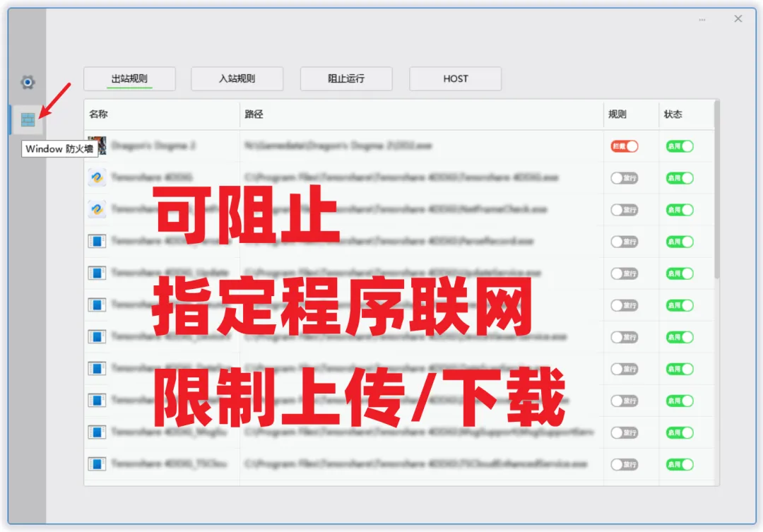The image size is (763, 532).
Task: Open the HOST tab
Action: [x=455, y=79]
